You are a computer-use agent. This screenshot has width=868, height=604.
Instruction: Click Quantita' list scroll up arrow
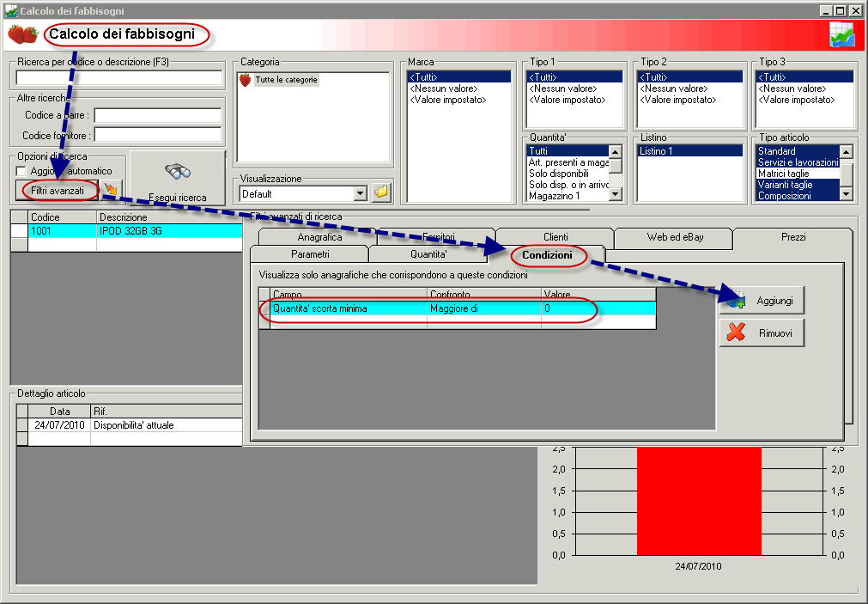615,151
